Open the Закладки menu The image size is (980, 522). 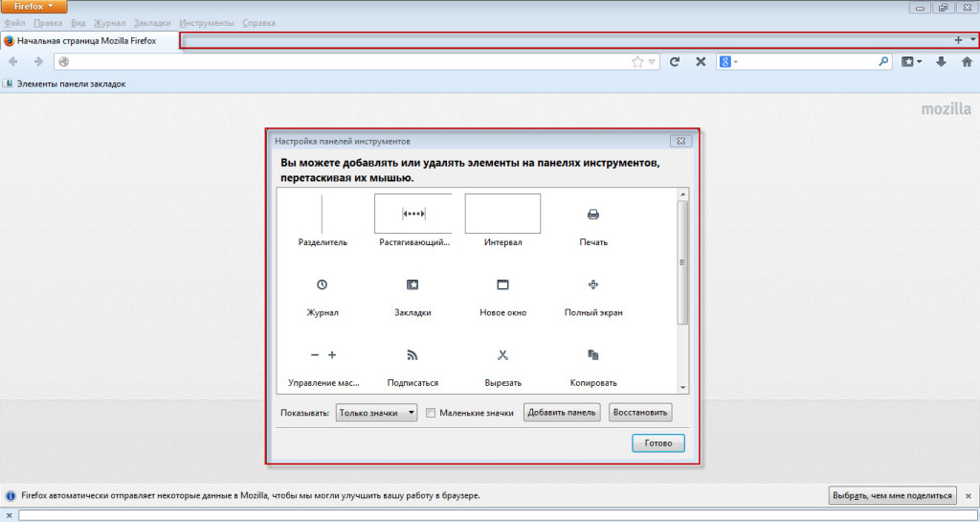click(x=152, y=23)
